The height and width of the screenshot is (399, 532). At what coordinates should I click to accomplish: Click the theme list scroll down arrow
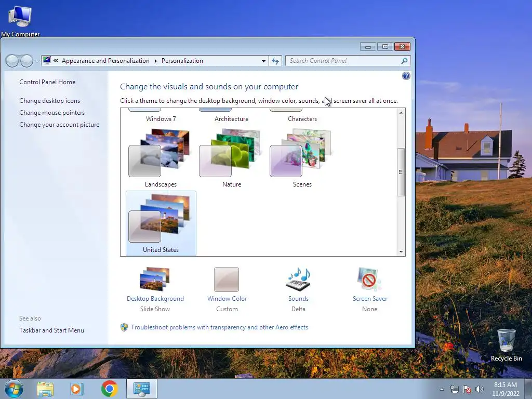click(401, 252)
